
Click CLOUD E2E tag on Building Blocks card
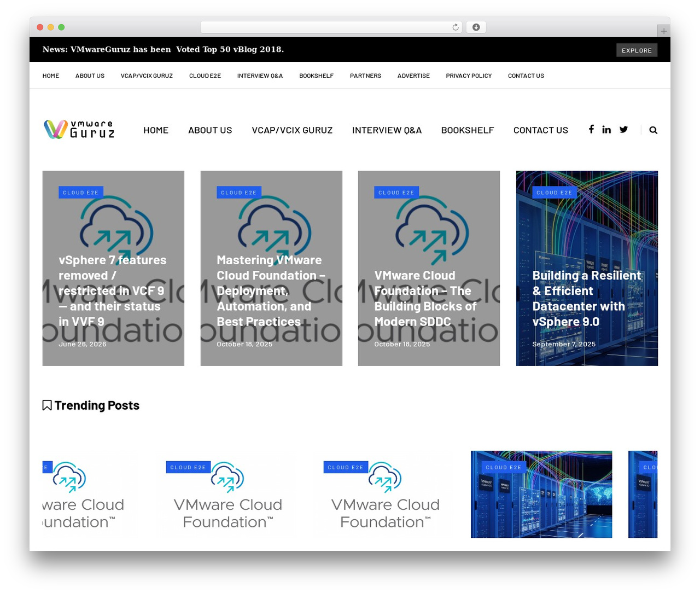(x=396, y=193)
